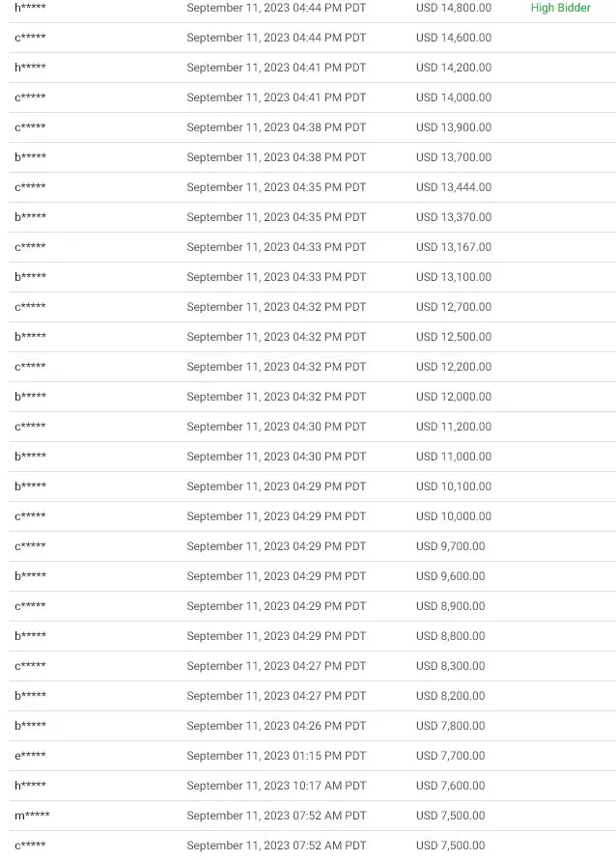Select the USD 11,200.00 bid amount
Viewport: 616px width, 860px height.
point(454,427)
